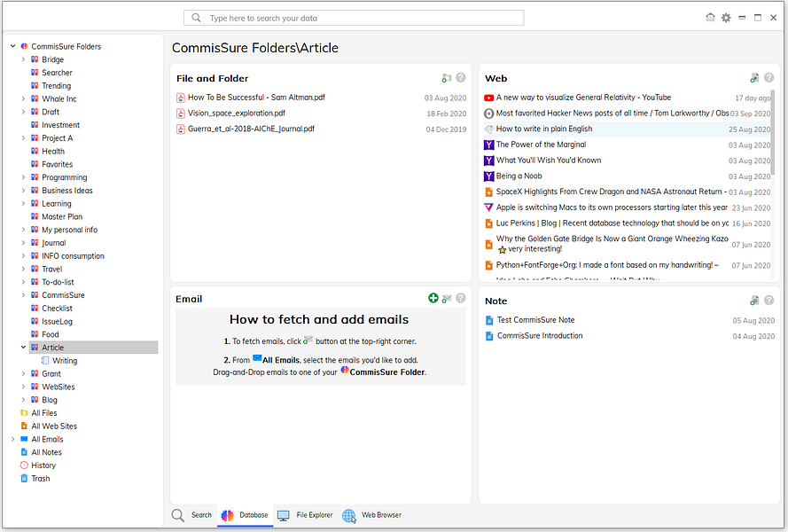Select the Master Plan folder

pyautogui.click(x=62, y=216)
